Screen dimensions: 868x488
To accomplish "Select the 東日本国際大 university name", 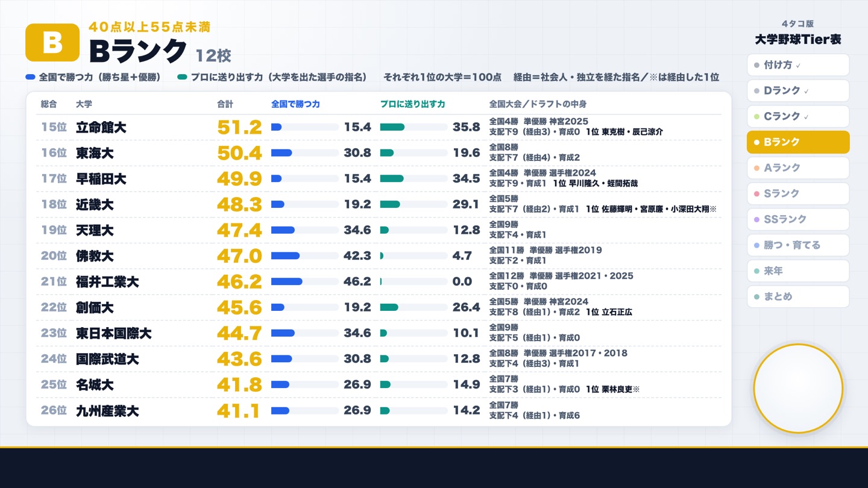I will click(113, 333).
